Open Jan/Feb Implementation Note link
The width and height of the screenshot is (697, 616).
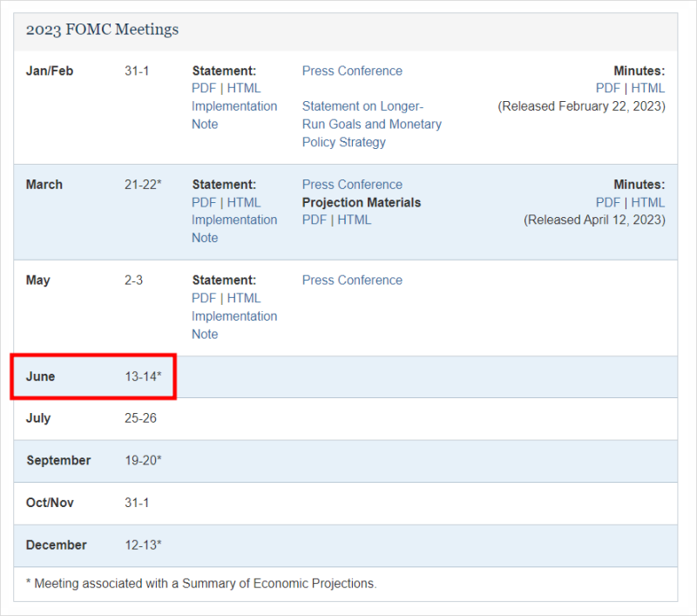234,106
